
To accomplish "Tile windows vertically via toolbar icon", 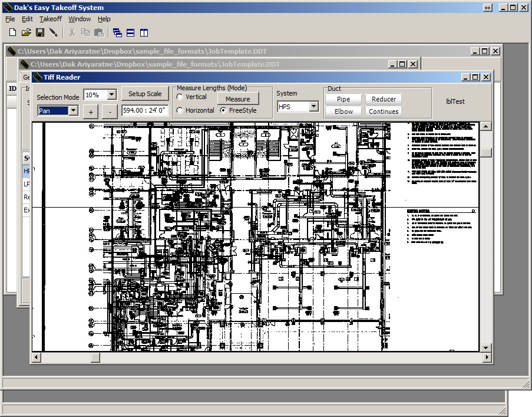I will [x=144, y=32].
